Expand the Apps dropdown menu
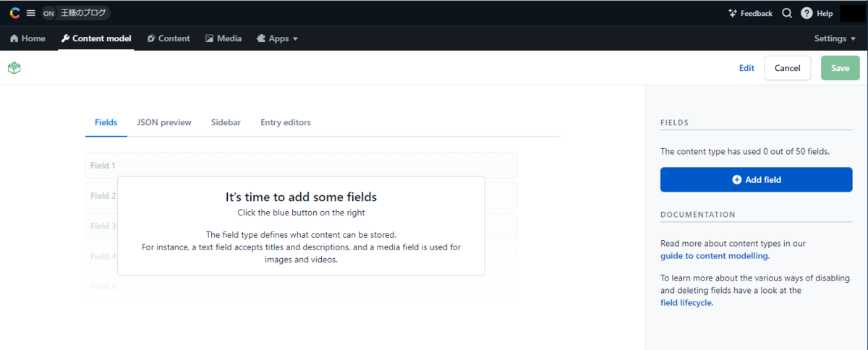This screenshot has width=868, height=350. tap(278, 38)
